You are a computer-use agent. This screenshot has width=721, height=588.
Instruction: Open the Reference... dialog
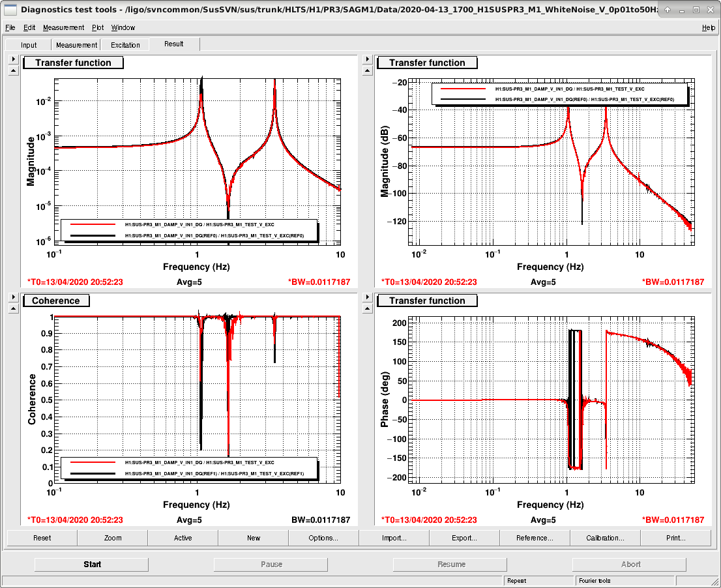[x=535, y=538]
